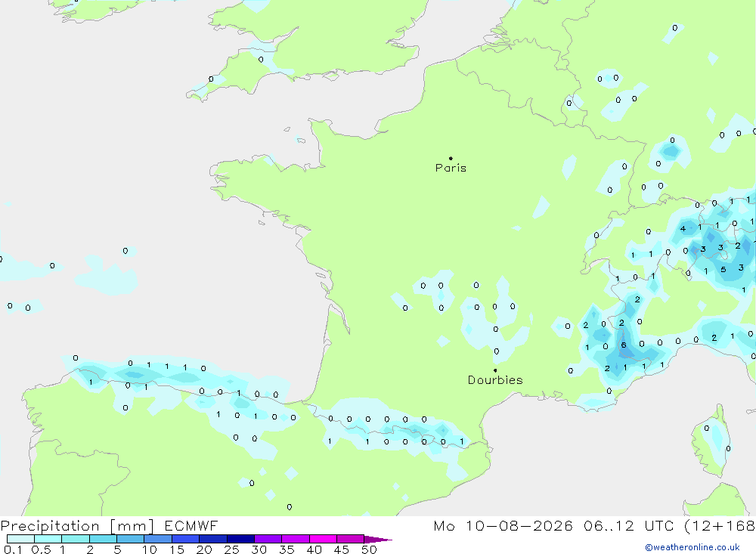The image size is (756, 554).
Task: Click the Dourbies place label
Action: click(495, 380)
